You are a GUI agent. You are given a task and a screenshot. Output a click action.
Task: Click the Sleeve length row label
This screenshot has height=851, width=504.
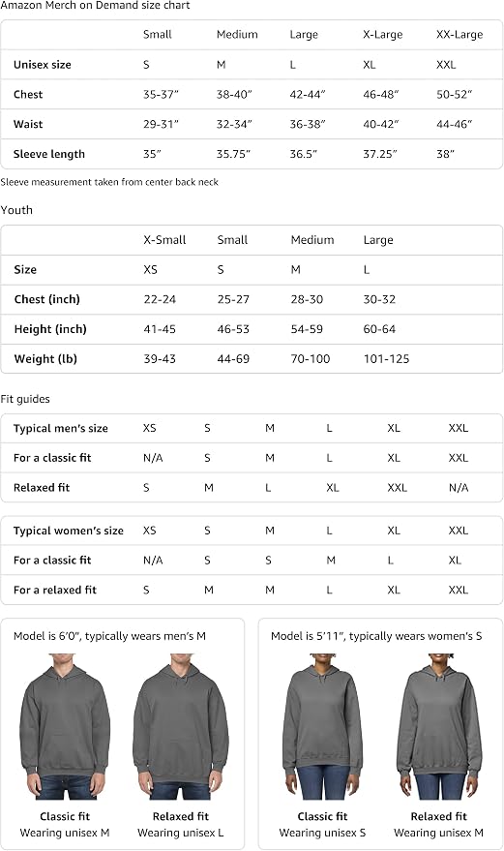[48, 154]
